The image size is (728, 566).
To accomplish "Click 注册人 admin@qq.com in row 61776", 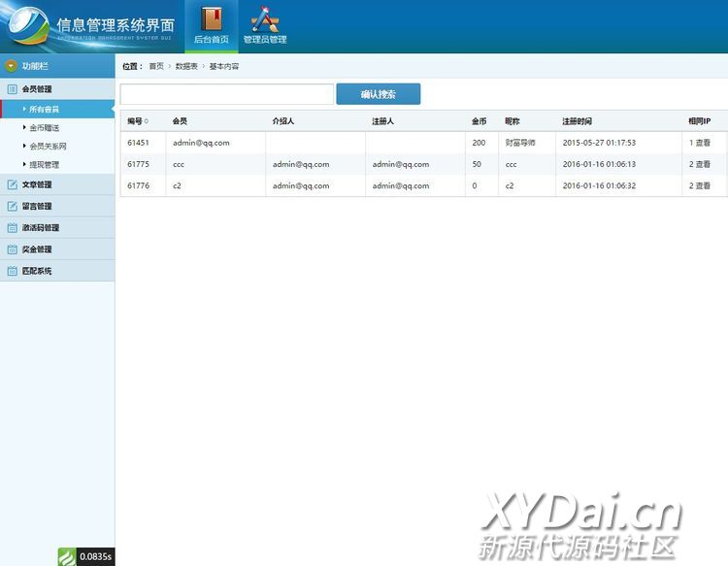I will (401, 185).
